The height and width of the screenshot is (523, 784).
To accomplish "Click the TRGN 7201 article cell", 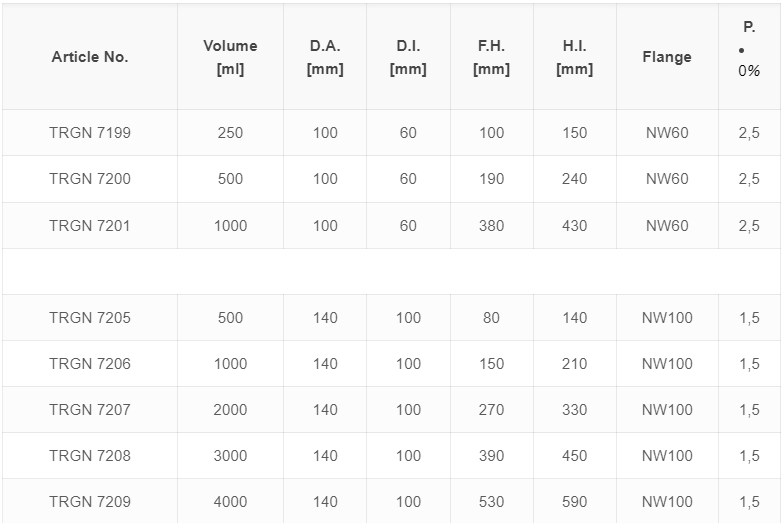I will (x=90, y=226).
